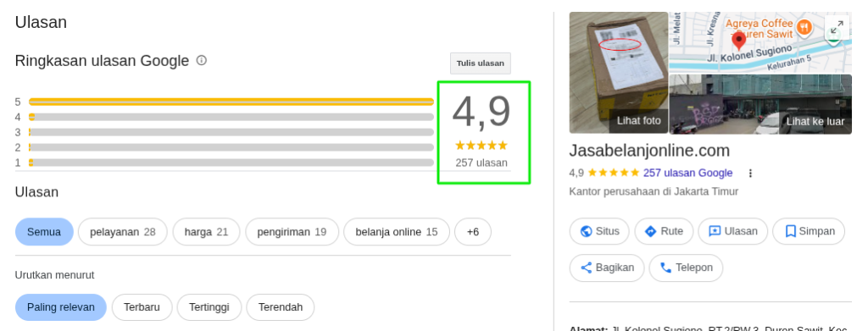This screenshot has width=868, height=331.
Task: Open the 257 ulasan Google link
Action: pos(687,173)
